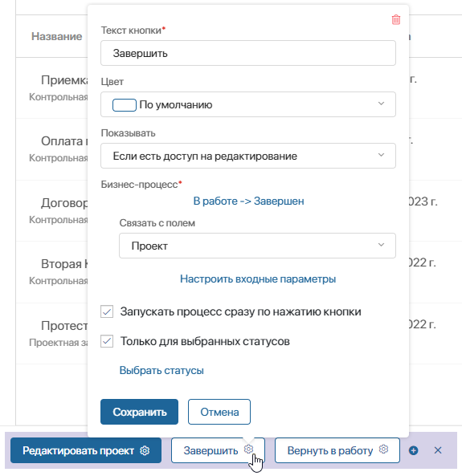This screenshot has width=462, height=476.
Task: Toggle Запускать процесс сразу по нажатию кнопки
Action: tap(107, 311)
